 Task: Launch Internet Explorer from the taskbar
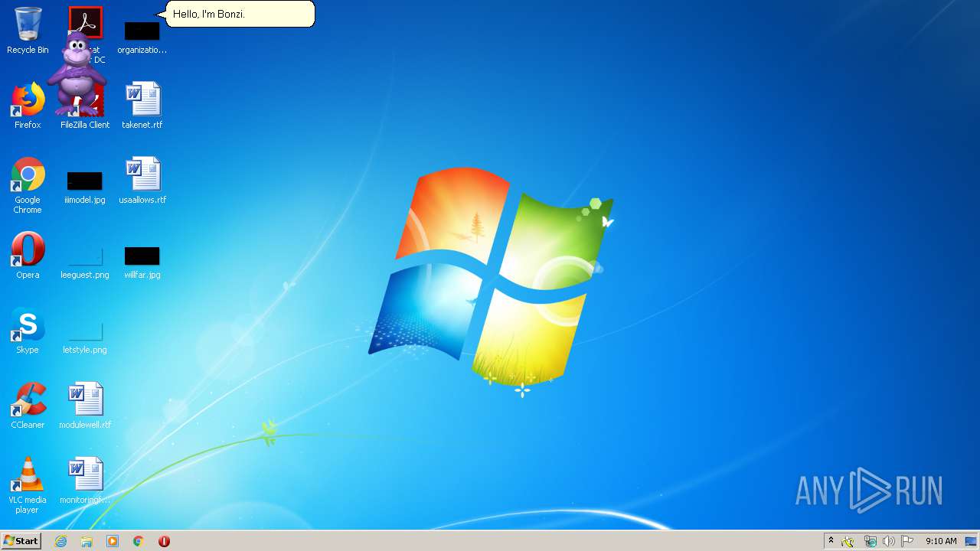coord(61,541)
